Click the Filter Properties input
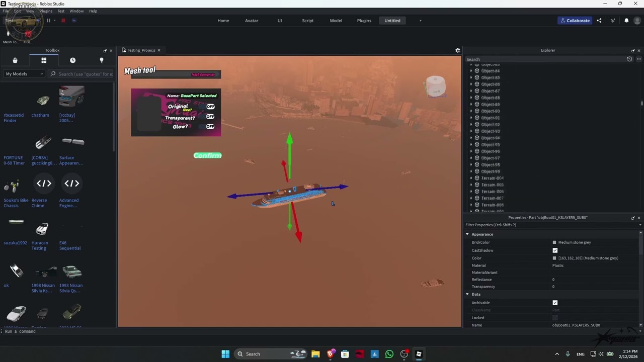This screenshot has height=362, width=644. (551, 225)
